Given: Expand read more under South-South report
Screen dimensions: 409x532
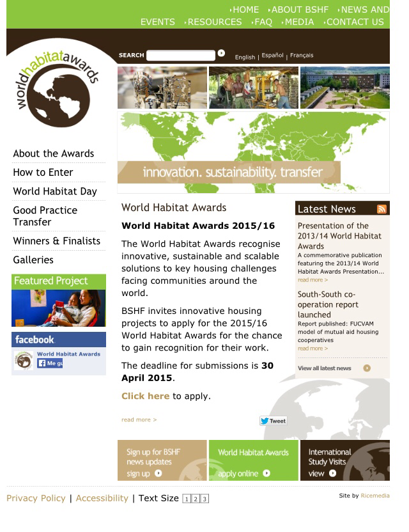Looking at the screenshot, I should [x=313, y=348].
